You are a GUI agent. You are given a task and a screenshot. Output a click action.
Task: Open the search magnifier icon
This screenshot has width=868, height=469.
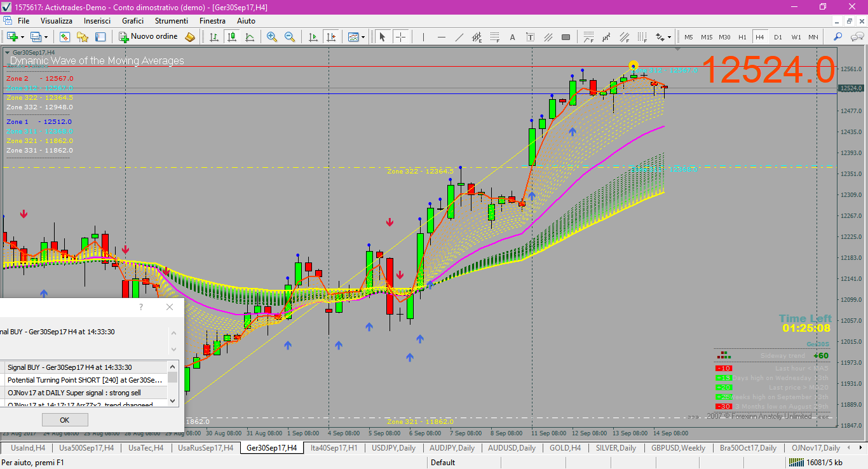coord(838,37)
